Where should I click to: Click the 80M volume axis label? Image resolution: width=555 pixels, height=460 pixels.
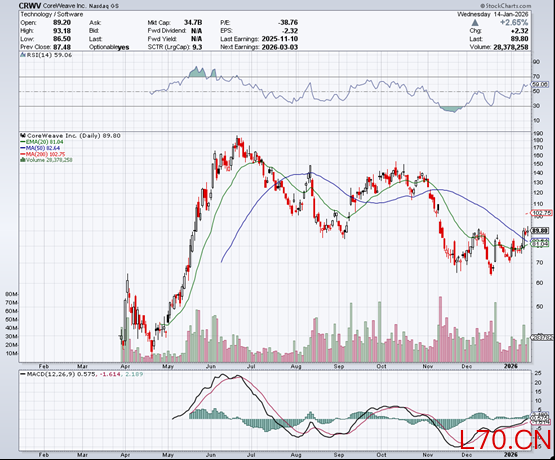pyautogui.click(x=11, y=294)
